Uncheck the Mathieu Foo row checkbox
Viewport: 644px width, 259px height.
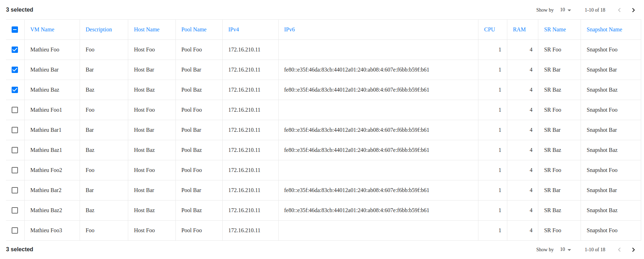pos(15,50)
